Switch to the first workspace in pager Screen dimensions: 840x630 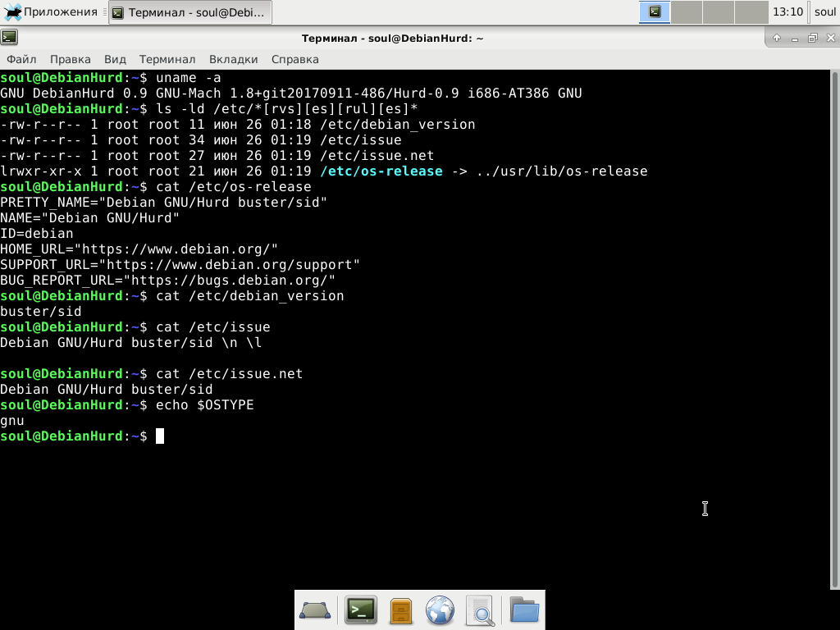coord(655,11)
